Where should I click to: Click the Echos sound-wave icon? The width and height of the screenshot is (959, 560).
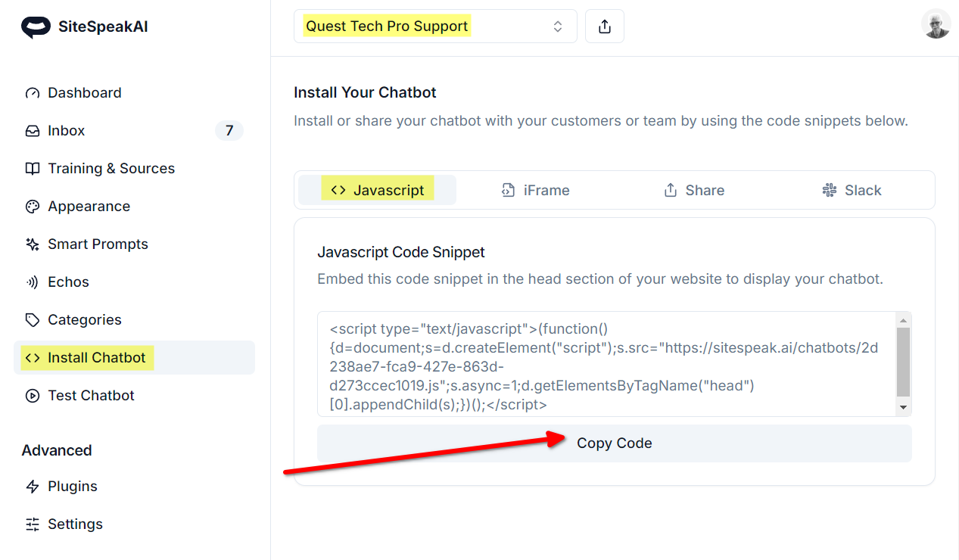click(x=32, y=282)
